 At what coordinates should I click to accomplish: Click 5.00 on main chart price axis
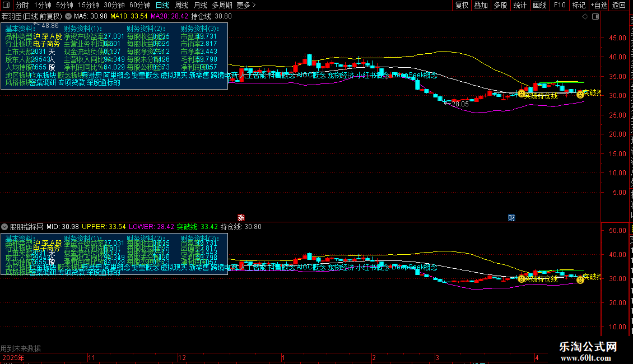tap(619, 193)
